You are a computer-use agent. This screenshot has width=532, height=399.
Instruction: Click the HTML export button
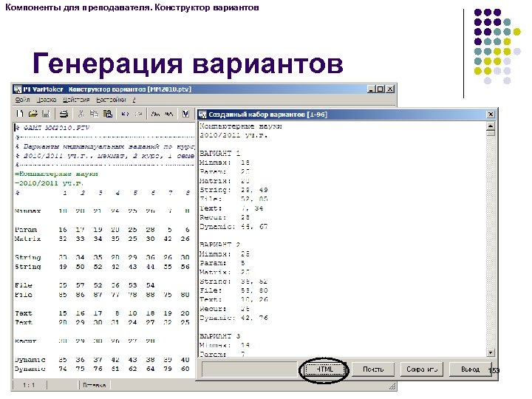pyautogui.click(x=324, y=369)
